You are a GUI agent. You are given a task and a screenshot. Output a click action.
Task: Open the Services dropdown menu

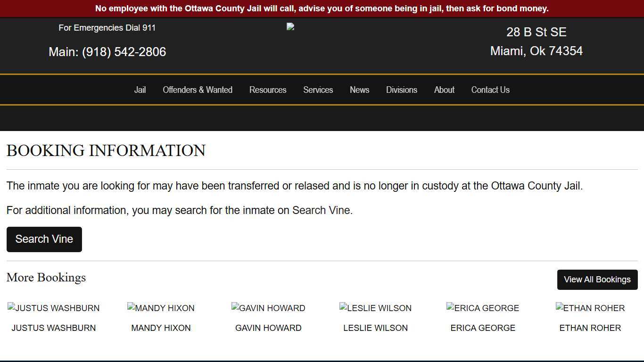[x=318, y=90]
